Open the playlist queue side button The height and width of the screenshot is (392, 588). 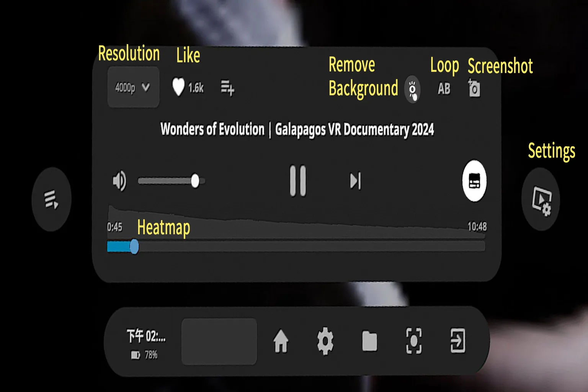point(51,199)
